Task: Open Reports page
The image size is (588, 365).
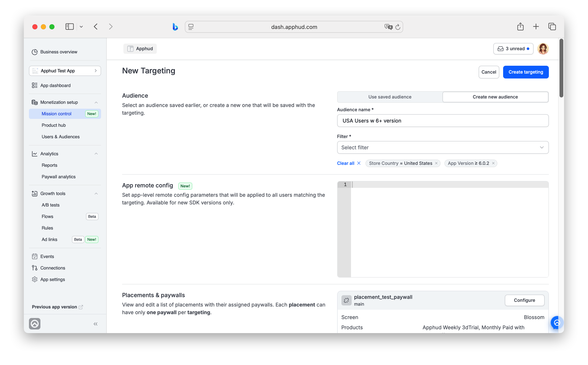Action: pos(50,165)
